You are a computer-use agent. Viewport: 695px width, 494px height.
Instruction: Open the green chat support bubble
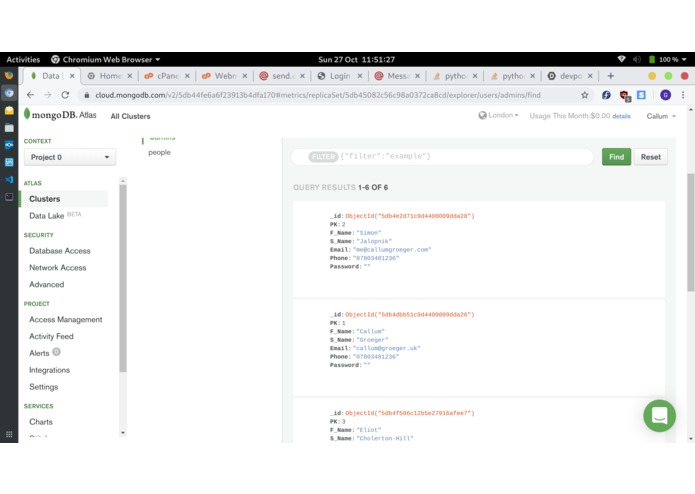[x=660, y=416]
